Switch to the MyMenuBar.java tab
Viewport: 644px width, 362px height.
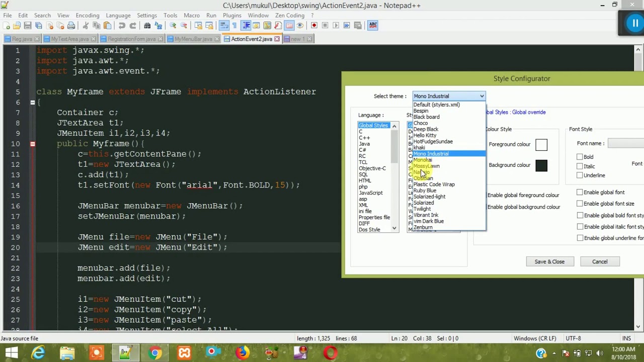click(x=193, y=39)
